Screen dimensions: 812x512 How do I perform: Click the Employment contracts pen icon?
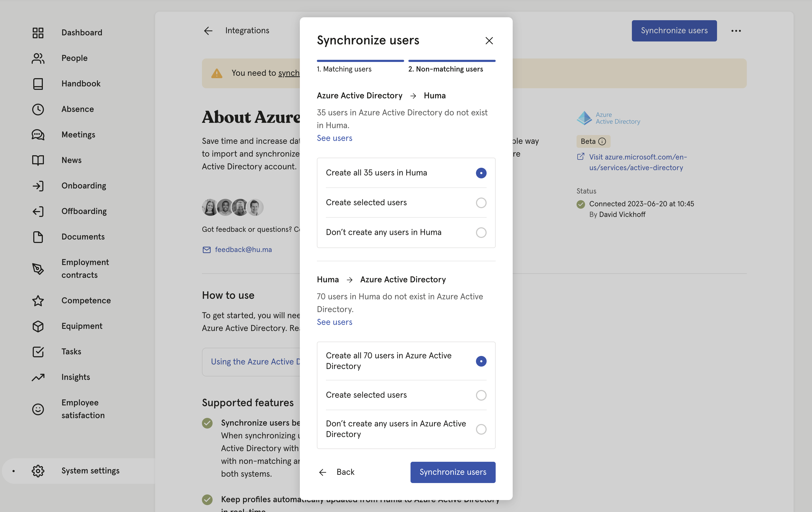click(x=38, y=269)
